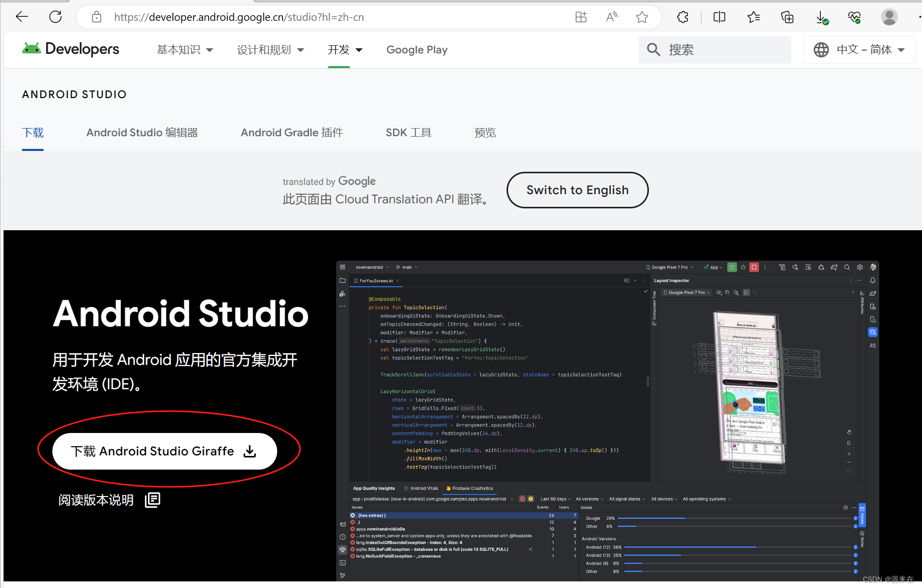Open the 中文 – 简体 language dropdown
The height and width of the screenshot is (588, 922).
pos(859,50)
